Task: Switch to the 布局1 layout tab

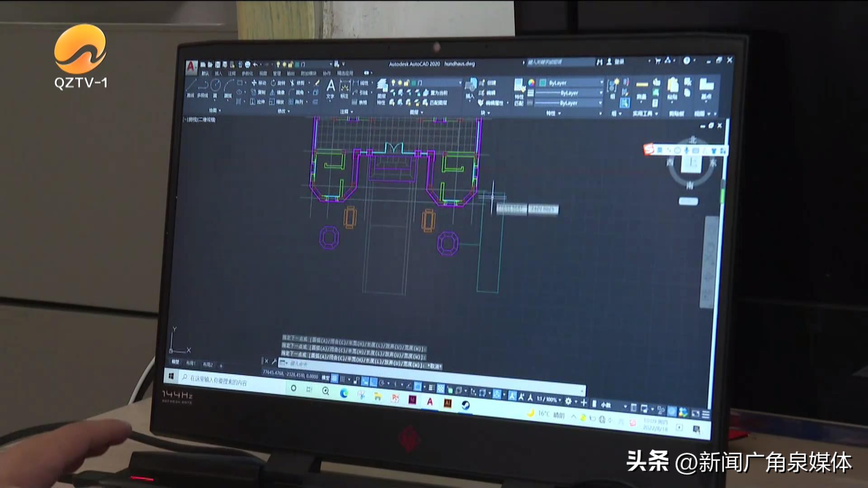Action: 191,363
